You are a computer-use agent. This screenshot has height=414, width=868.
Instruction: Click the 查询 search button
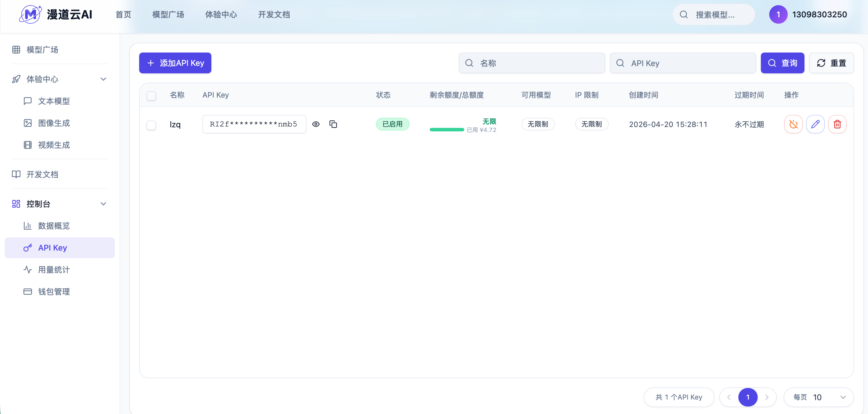tap(783, 63)
